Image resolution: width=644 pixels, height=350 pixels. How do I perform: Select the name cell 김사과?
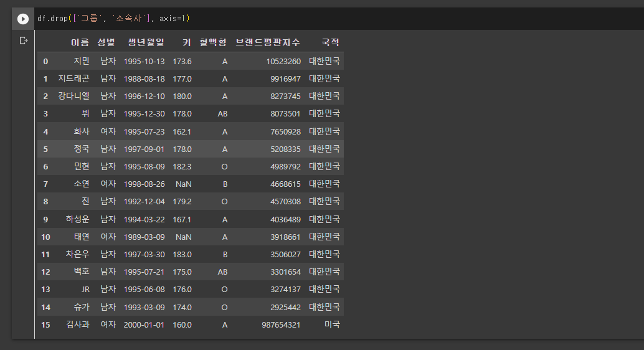point(78,324)
